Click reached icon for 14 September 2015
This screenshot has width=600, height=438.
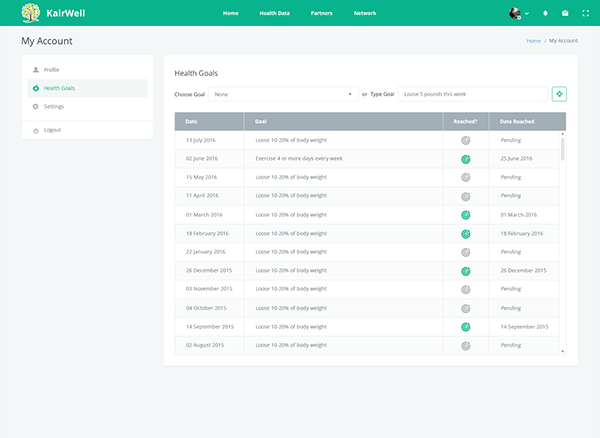coord(466,327)
